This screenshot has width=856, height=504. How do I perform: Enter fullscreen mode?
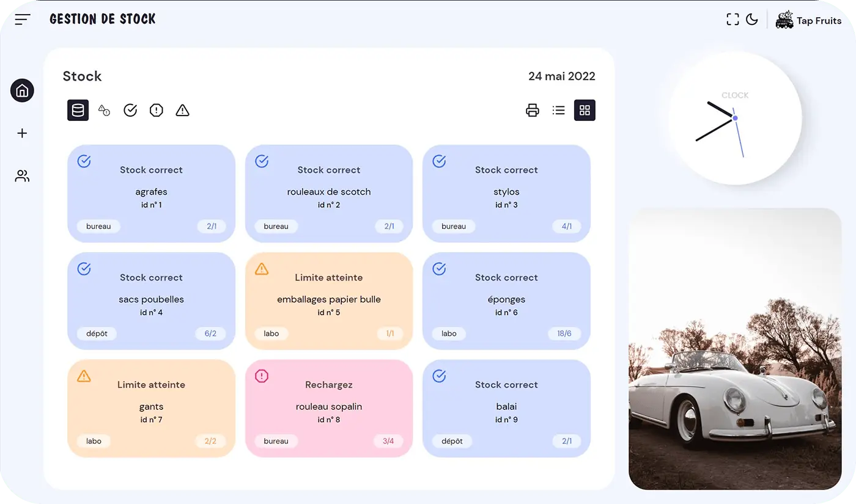coord(732,20)
